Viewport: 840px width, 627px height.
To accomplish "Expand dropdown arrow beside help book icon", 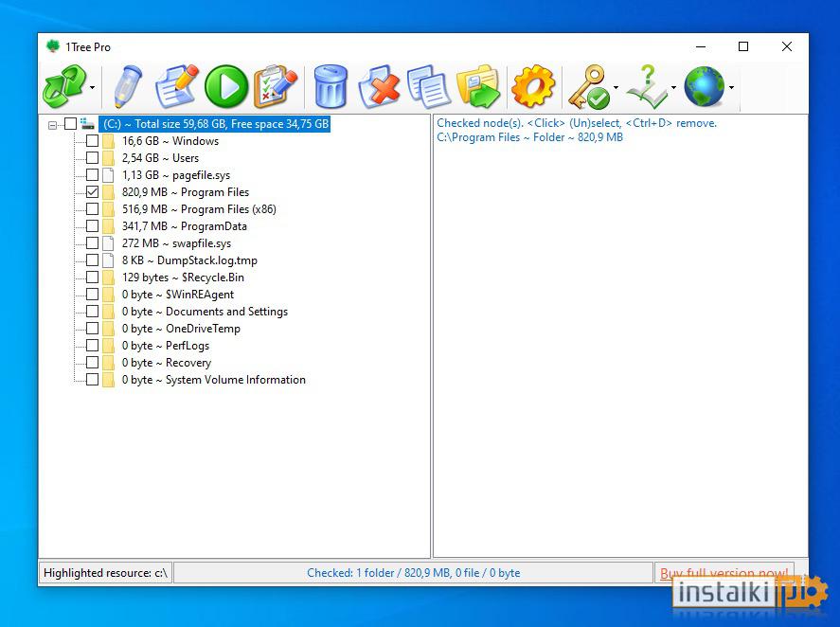I will (673, 87).
